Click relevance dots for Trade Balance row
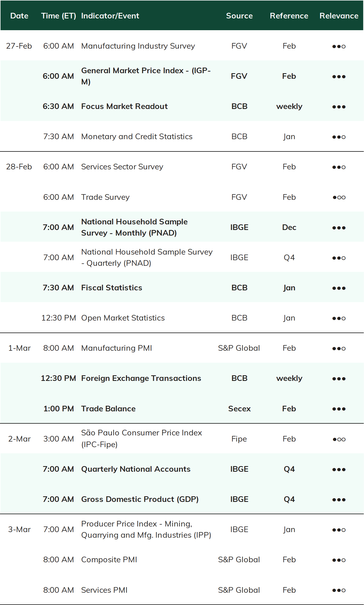This screenshot has height=605, width=364. 339,409
